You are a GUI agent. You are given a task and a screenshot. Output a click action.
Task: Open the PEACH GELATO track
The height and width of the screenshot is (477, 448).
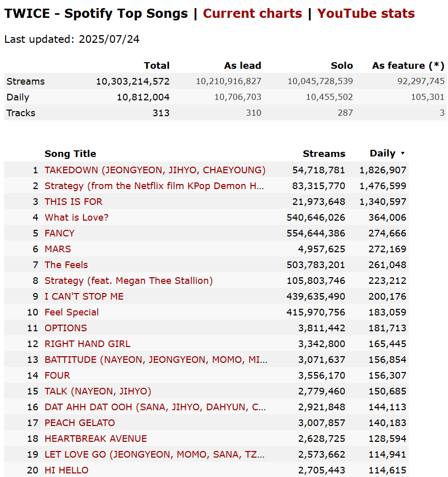click(79, 423)
